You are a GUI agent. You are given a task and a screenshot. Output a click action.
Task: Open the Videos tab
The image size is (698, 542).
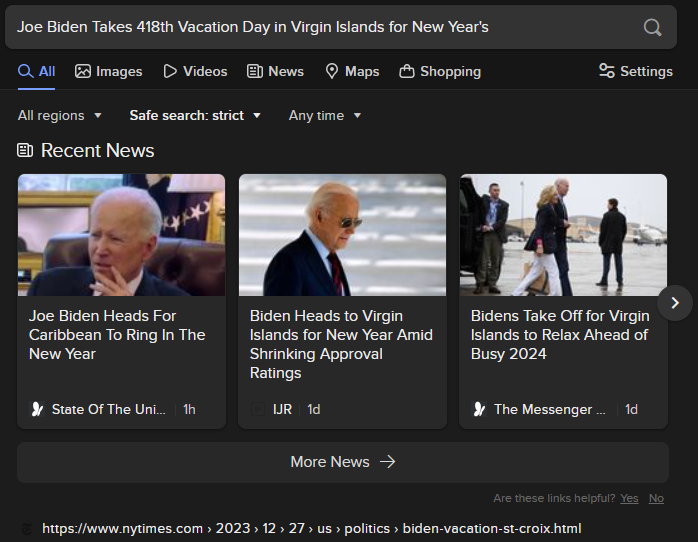coord(195,71)
